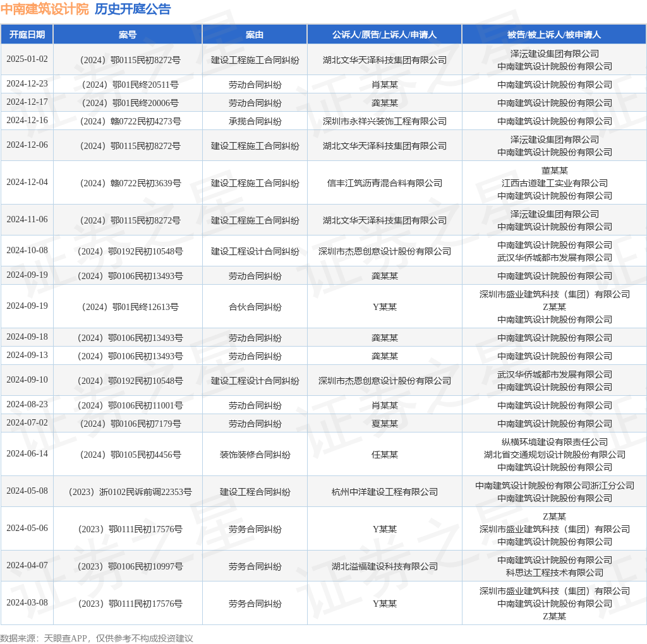Click defendant 董某某
Image resolution: width=647 pixels, height=644 pixels.
[x=555, y=170]
